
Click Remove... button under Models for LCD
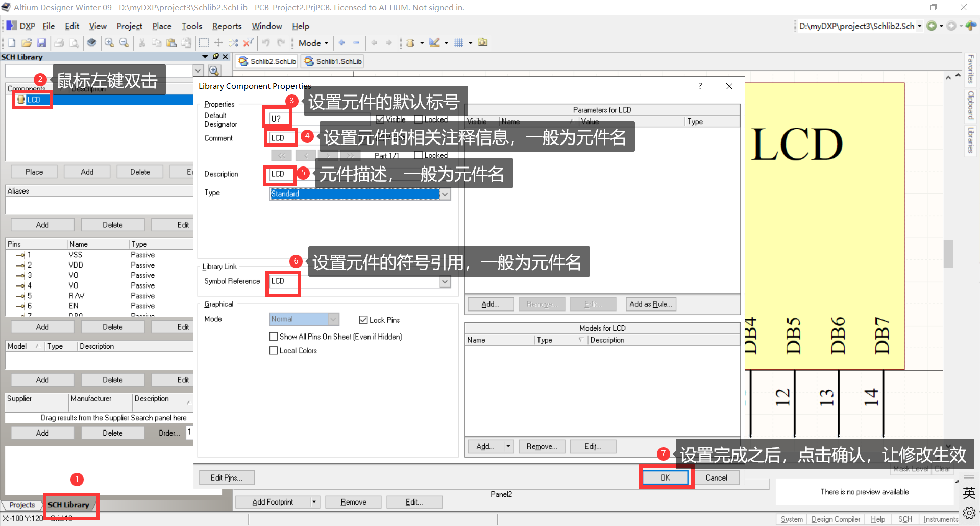click(x=542, y=446)
